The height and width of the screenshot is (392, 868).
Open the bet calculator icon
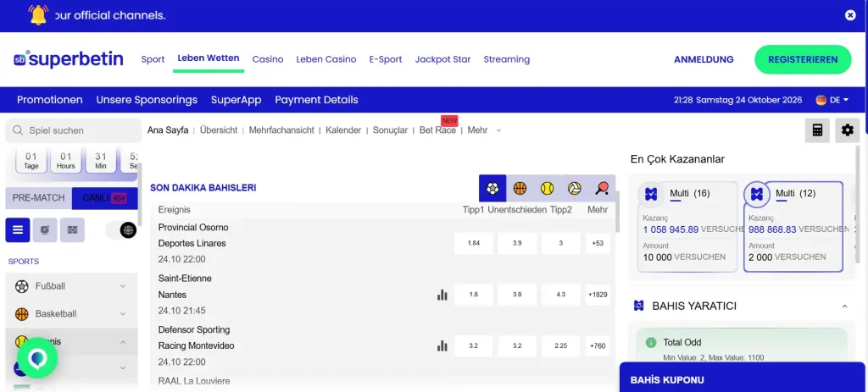(x=817, y=130)
